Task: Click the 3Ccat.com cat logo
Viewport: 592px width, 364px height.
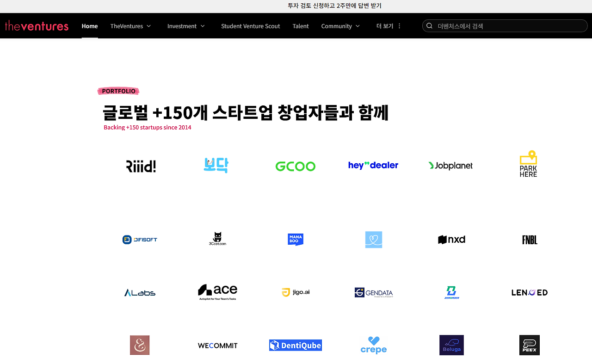Action: pyautogui.click(x=217, y=239)
